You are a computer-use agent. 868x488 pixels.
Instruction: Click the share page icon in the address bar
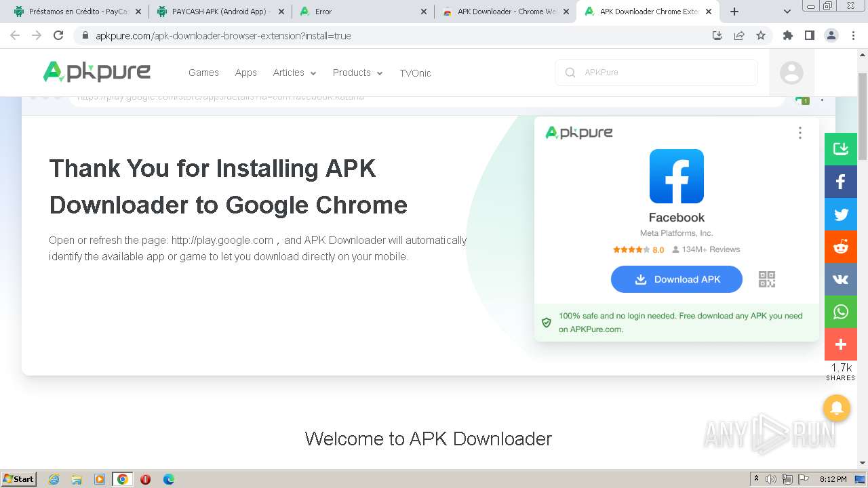(739, 35)
